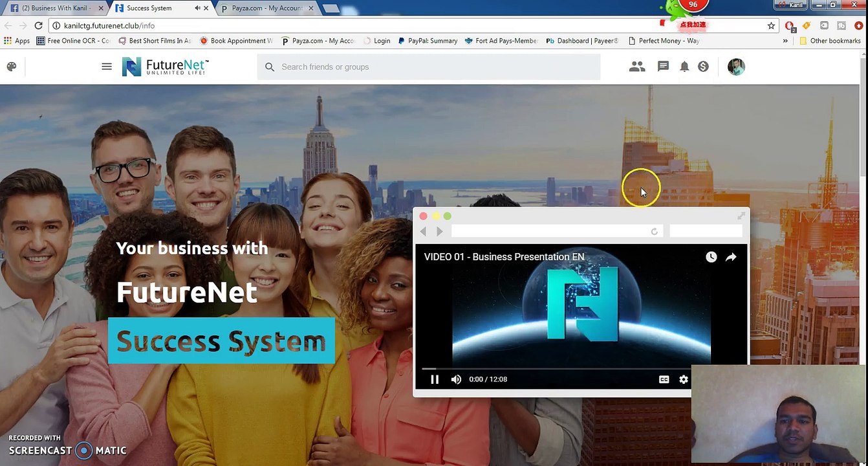868x466 pixels.
Task: Open the PayPal: Summary bookmark
Action: click(428, 40)
